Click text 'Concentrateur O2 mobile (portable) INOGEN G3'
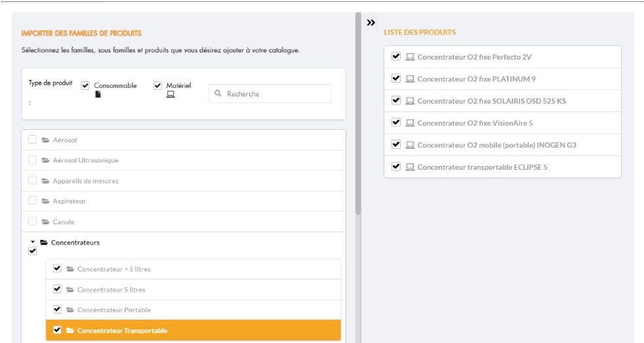Viewport: 644px width, 343px height. [497, 145]
